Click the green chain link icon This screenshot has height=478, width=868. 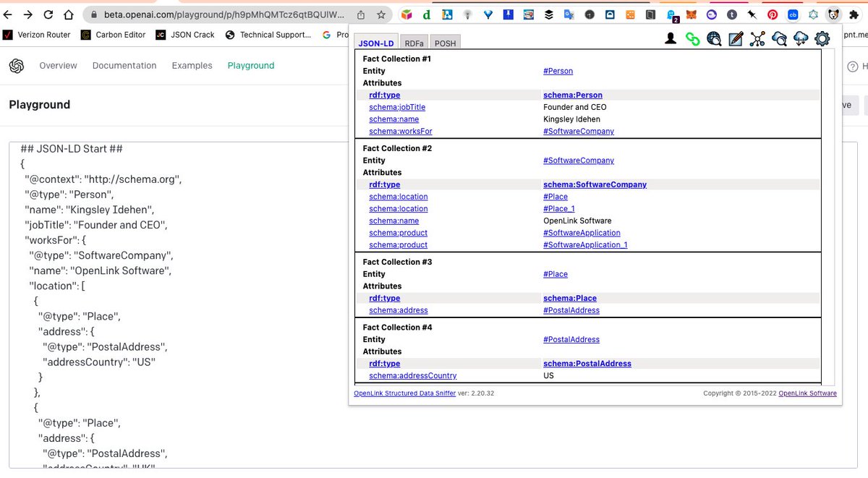[692, 39]
